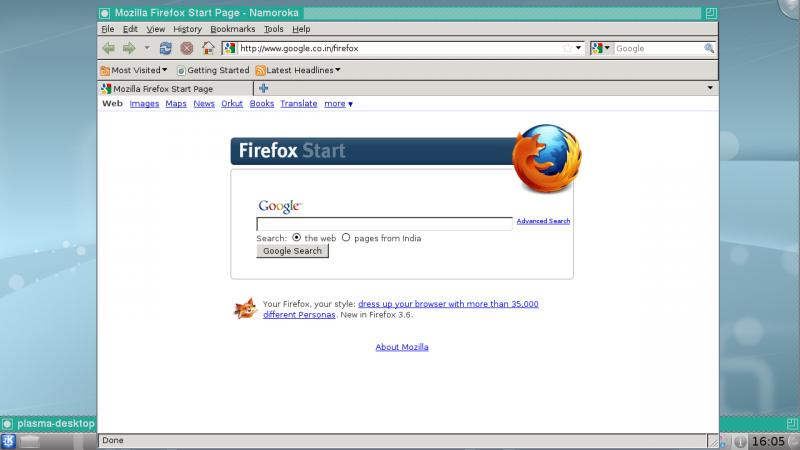The width and height of the screenshot is (800, 450).
Task: Open the File menu
Action: tap(108, 29)
